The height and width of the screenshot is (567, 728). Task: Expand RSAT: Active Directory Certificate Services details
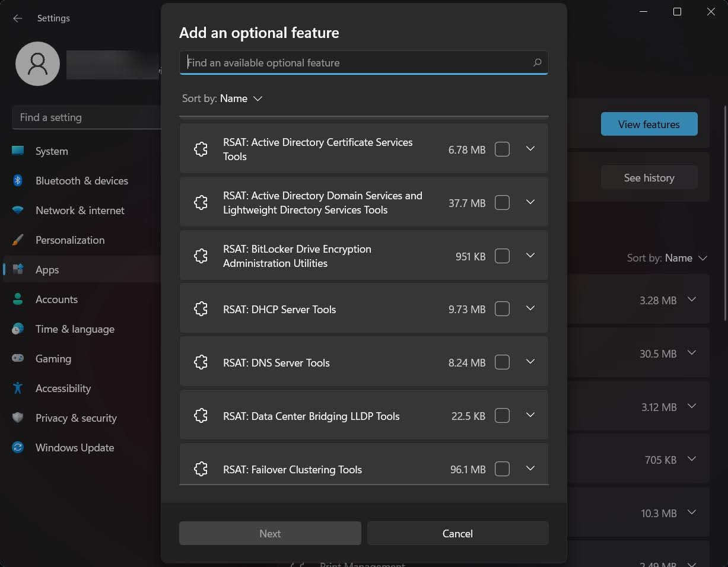pos(530,149)
